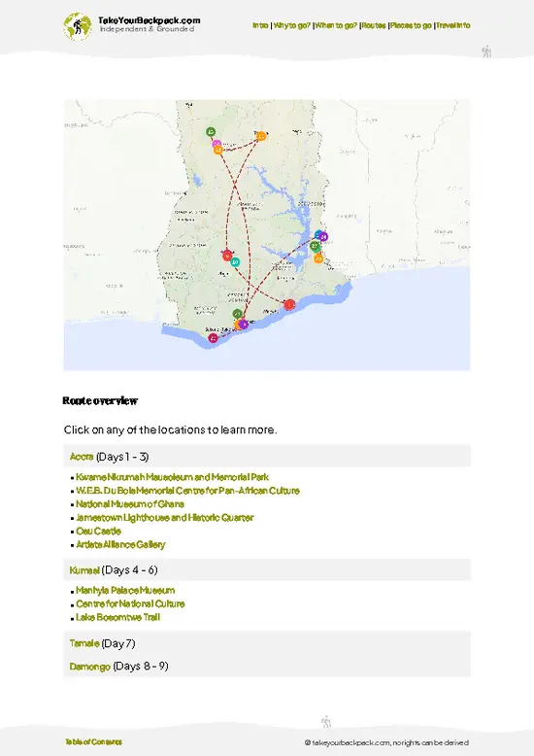The image size is (534, 756).
Task: Select the red marker at Kumasi
Action: pyautogui.click(x=227, y=256)
